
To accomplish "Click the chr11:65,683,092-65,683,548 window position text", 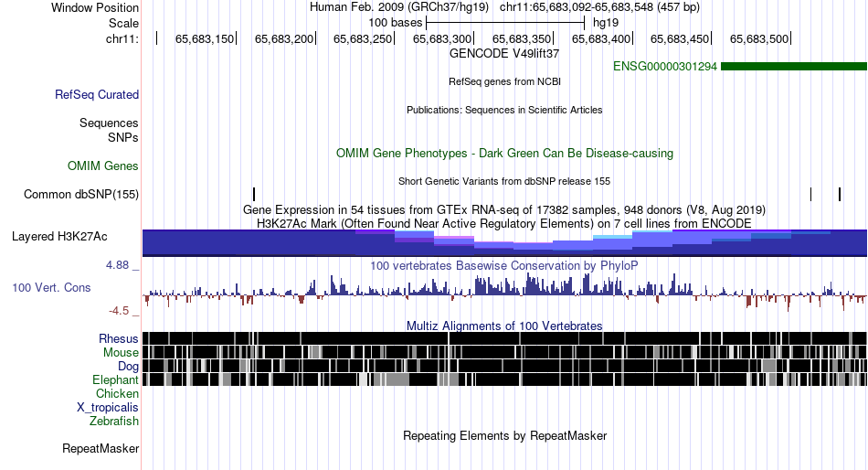I will [599, 7].
